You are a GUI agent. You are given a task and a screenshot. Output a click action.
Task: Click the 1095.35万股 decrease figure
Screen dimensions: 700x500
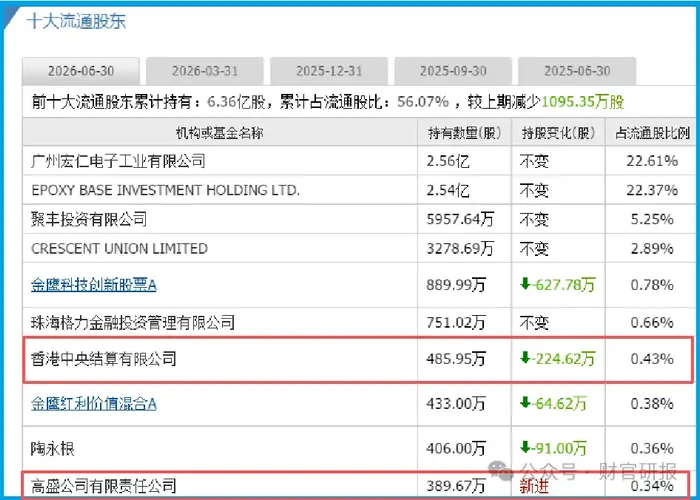583,102
